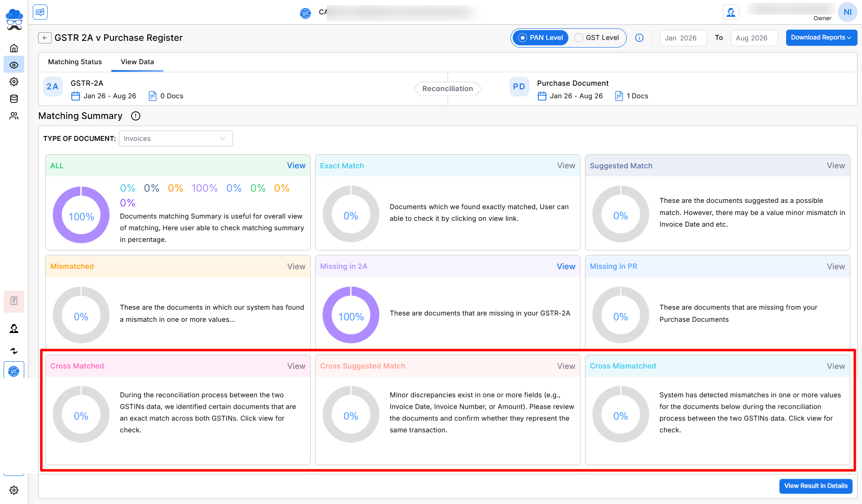This screenshot has height=504, width=862.
Task: Click the Jan 2026 start date field
Action: coord(683,38)
